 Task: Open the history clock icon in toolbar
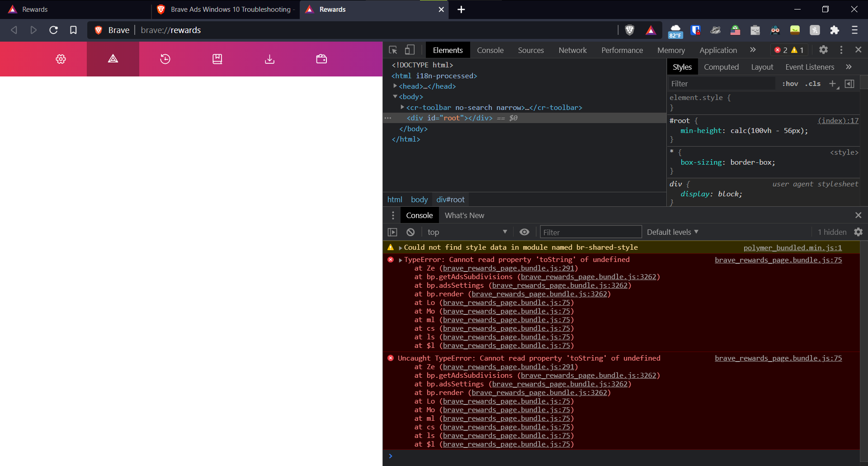tap(165, 59)
